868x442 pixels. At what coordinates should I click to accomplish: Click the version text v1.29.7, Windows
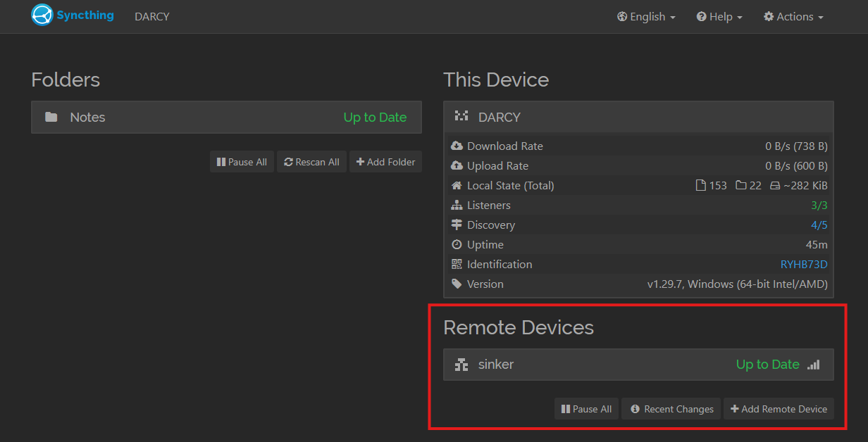[738, 284]
